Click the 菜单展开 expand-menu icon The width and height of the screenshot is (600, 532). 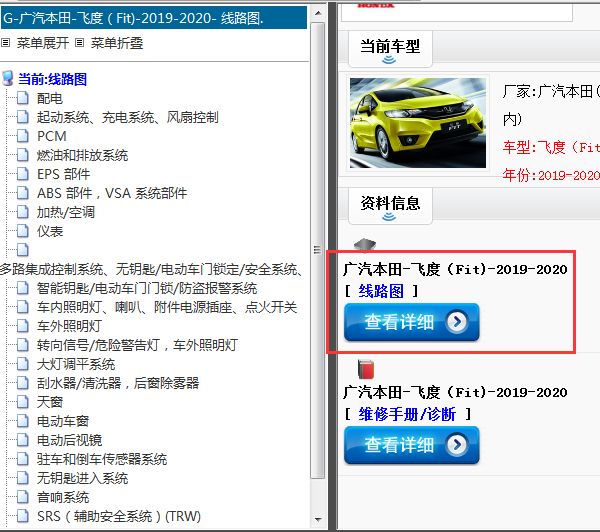(x=5, y=42)
